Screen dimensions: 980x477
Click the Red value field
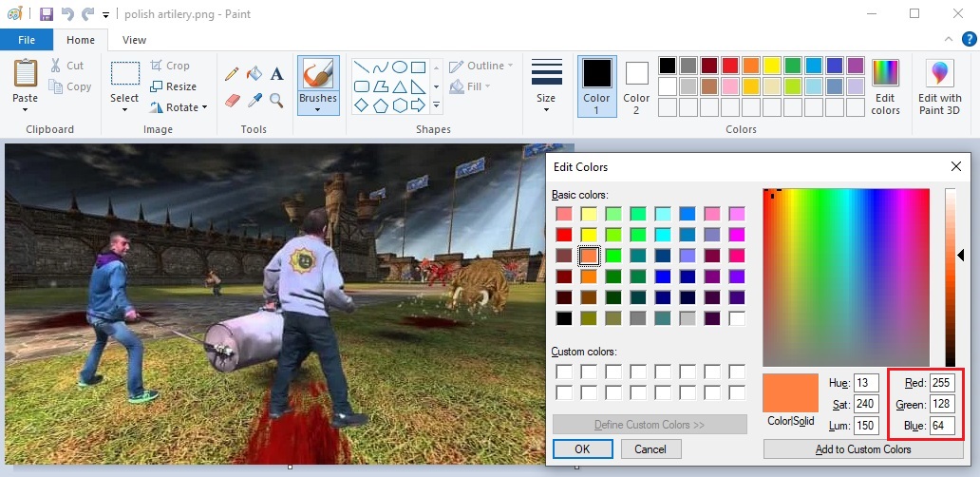pyautogui.click(x=942, y=383)
